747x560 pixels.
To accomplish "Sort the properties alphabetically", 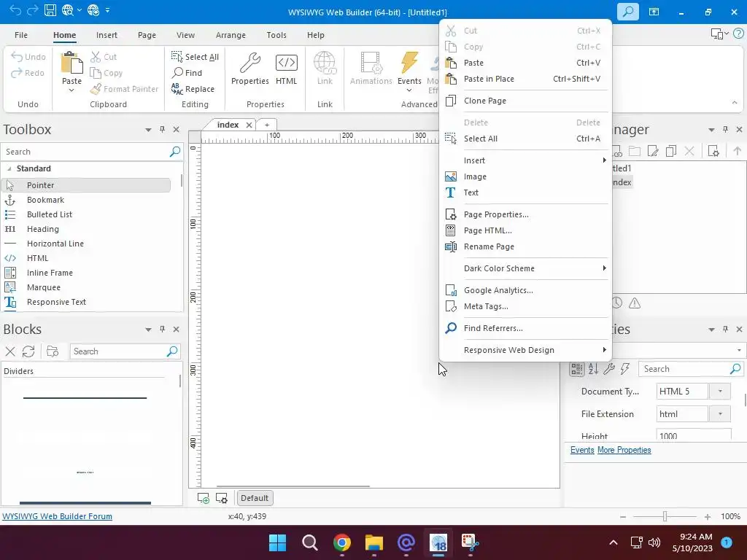I will click(x=593, y=368).
